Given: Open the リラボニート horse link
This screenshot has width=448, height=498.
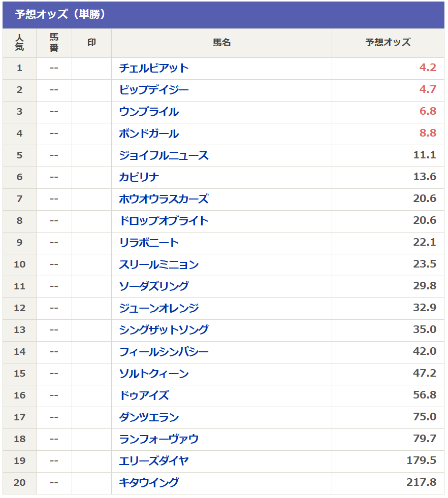Looking at the screenshot, I should pos(148,243).
